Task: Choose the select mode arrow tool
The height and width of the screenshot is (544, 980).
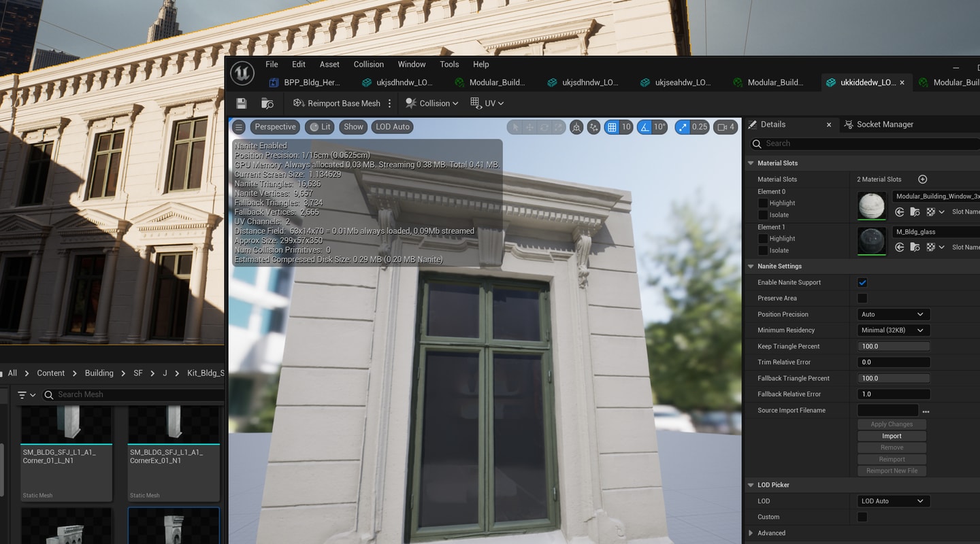Action: click(515, 127)
